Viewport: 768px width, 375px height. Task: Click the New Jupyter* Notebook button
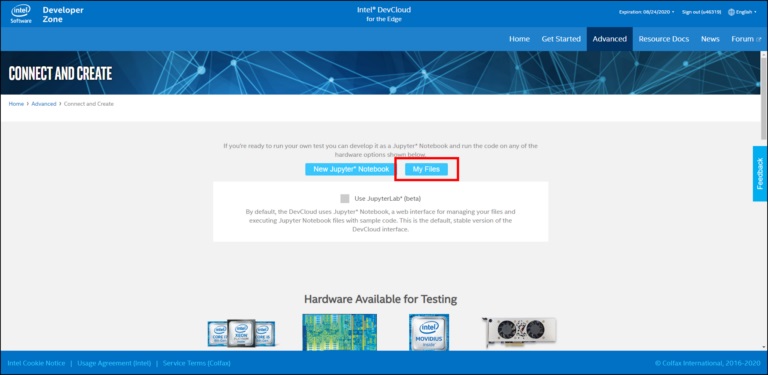(350, 169)
